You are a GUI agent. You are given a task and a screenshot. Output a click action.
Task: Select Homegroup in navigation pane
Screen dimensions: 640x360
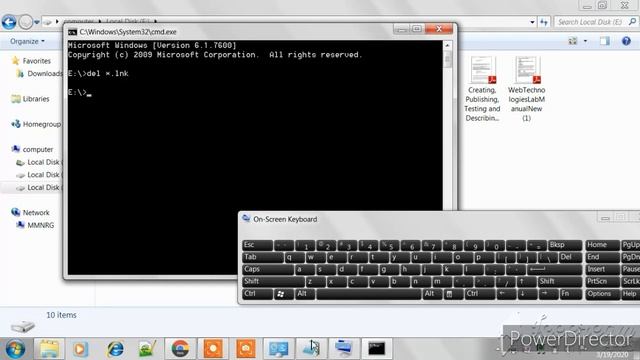point(36,124)
